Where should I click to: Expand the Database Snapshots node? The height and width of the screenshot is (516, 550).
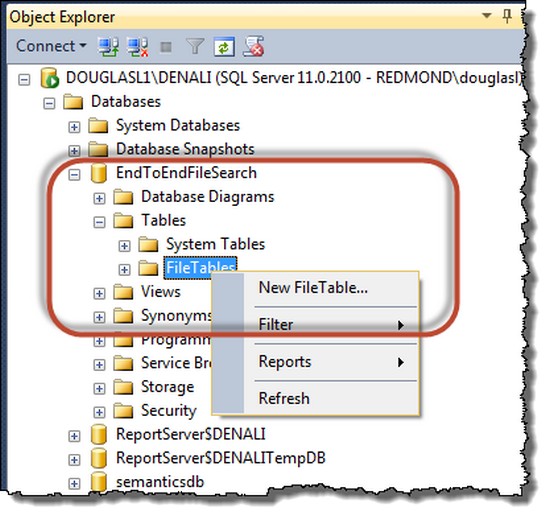click(x=74, y=151)
